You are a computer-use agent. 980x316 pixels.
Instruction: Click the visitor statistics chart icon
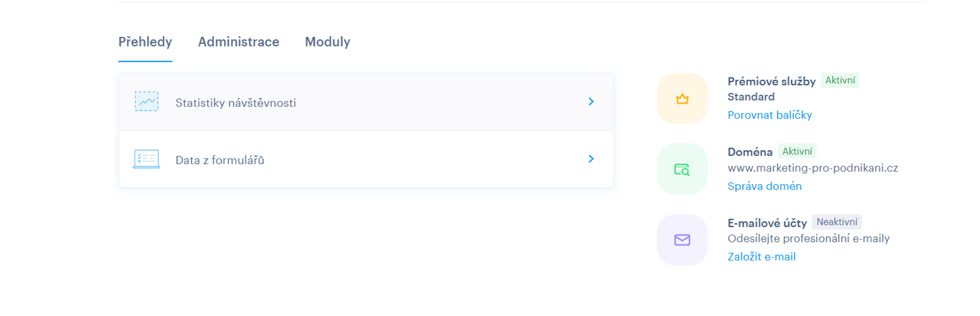[147, 102]
